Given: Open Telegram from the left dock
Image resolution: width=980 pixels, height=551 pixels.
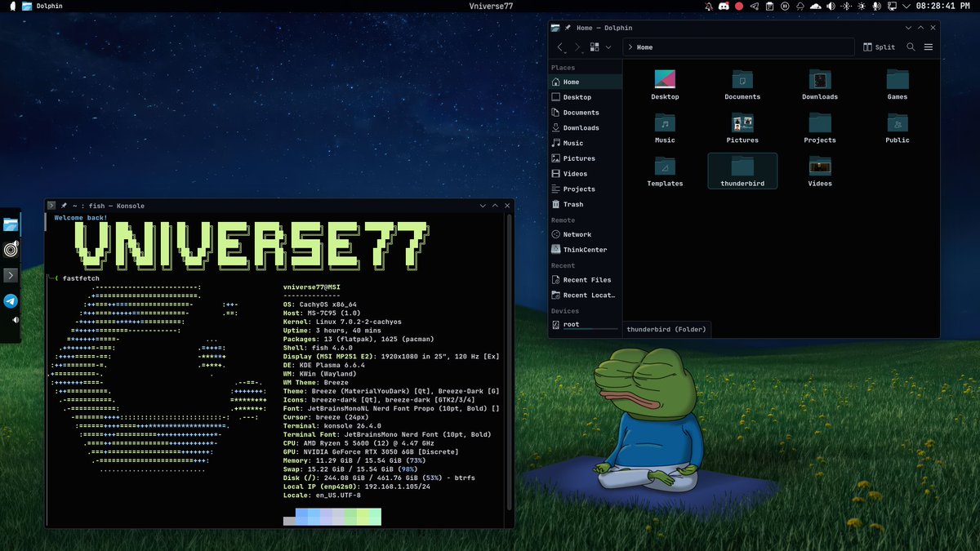Looking at the screenshot, I should click(x=11, y=301).
